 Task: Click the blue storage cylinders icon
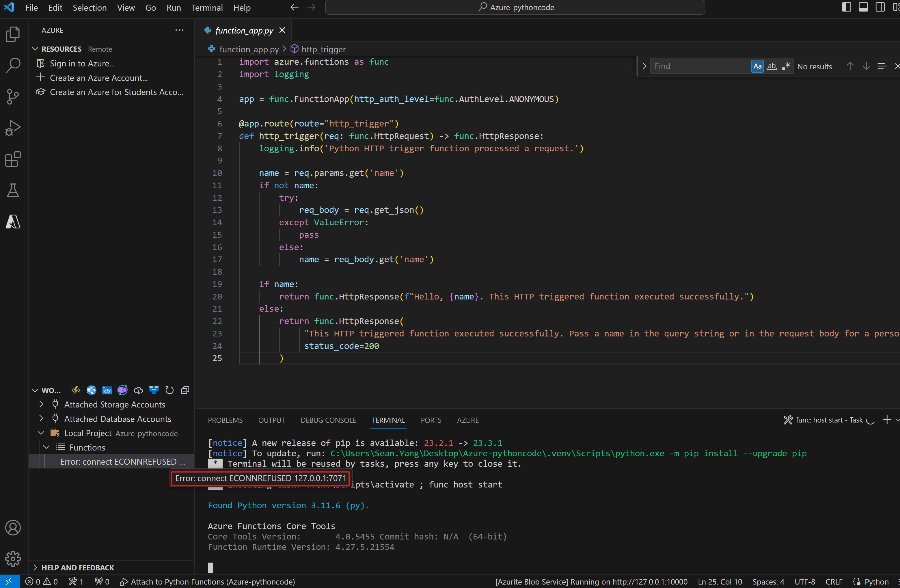point(154,390)
